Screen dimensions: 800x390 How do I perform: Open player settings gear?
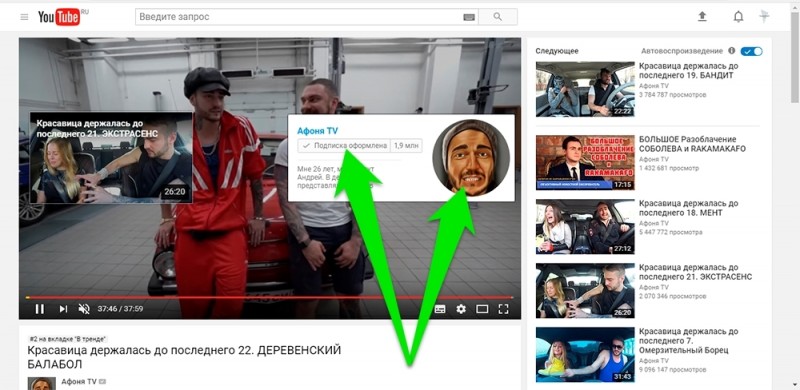(461, 309)
